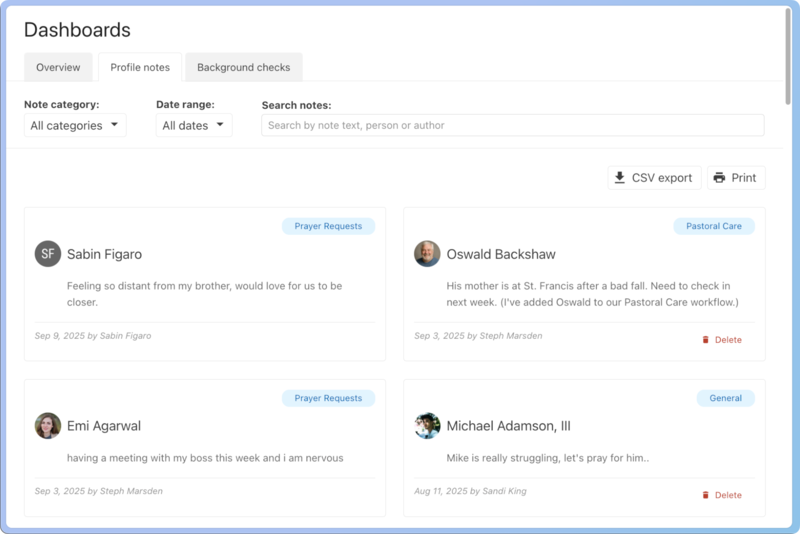Click 'Sep 3, 2025' text on Emi Agarwal note
The height and width of the screenshot is (534, 800).
tap(60, 491)
